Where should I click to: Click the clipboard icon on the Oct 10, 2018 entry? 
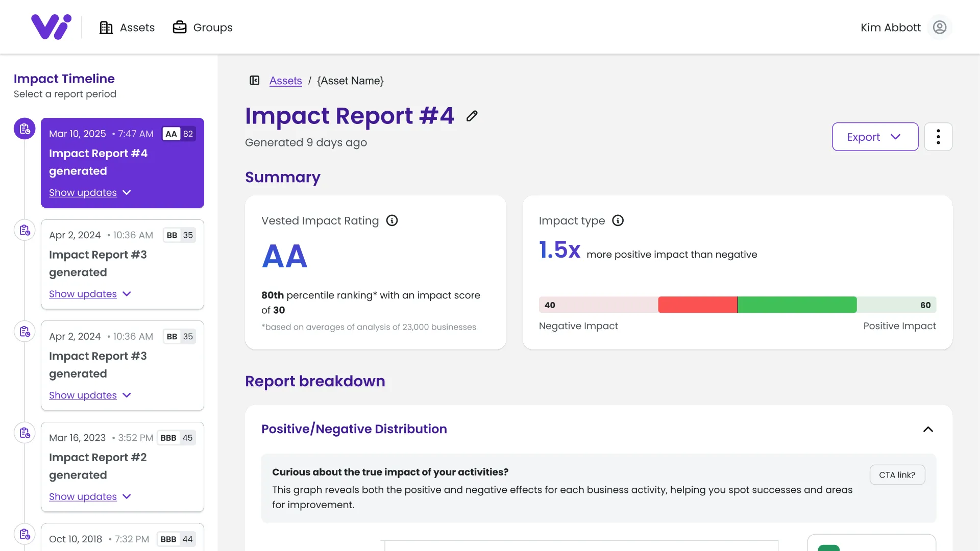[x=24, y=534]
